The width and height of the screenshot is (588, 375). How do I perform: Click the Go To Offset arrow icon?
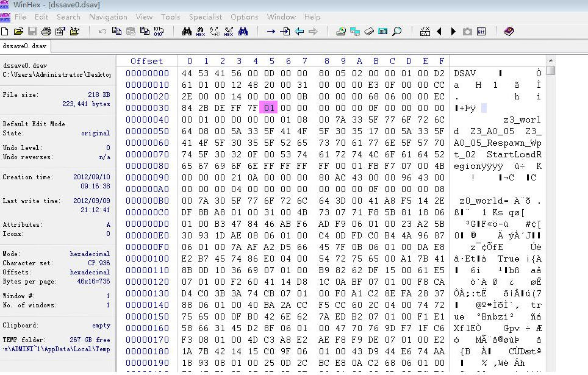tap(285, 31)
